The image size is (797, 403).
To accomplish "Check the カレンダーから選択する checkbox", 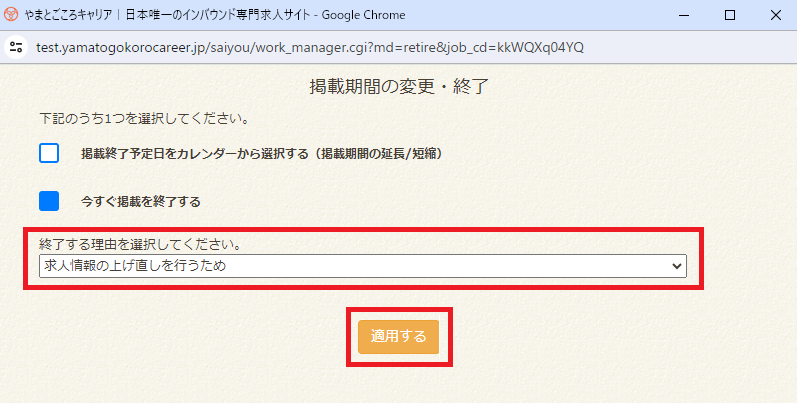I will 49,153.
